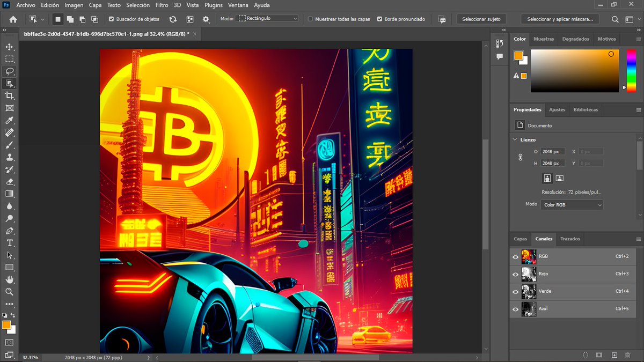Click the refresh object finder icon
644x362 pixels.
pos(173,19)
